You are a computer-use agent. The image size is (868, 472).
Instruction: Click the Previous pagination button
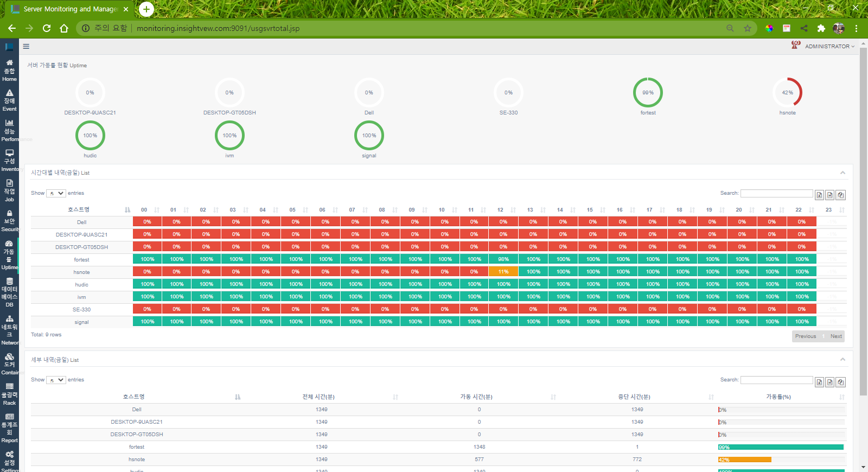805,336
